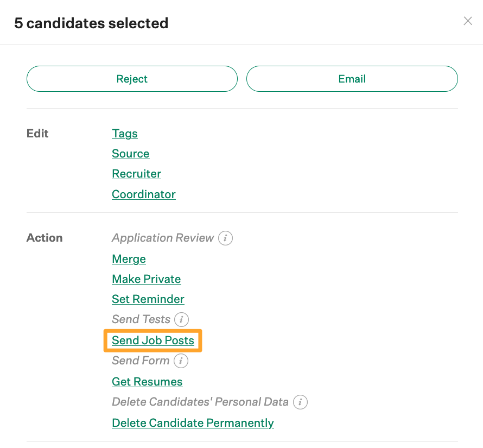483x448 pixels.
Task: Open the Tags edit link
Action: [x=125, y=134]
